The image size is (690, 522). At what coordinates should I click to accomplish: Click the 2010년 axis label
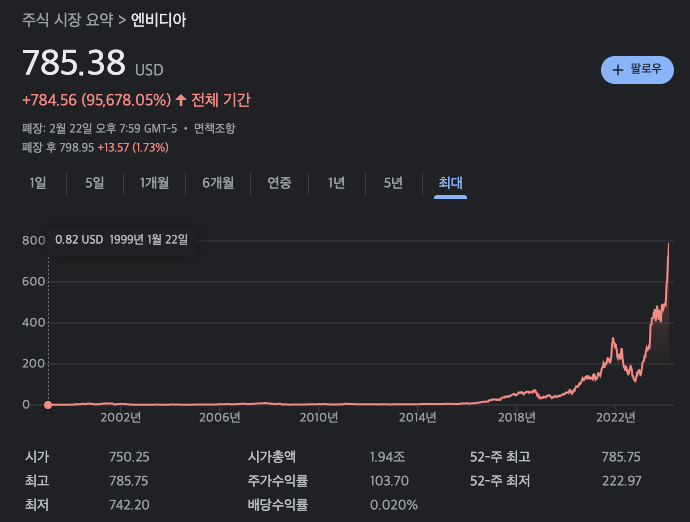click(x=319, y=417)
